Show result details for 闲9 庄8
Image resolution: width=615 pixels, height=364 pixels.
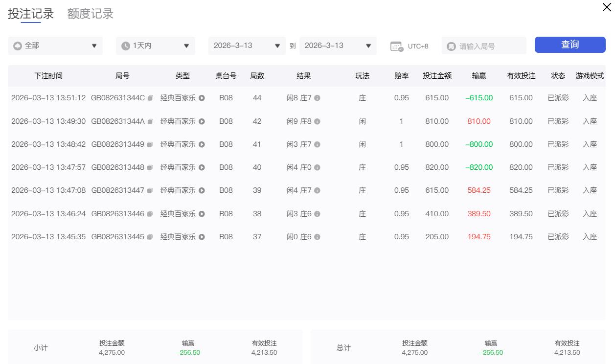317,121
